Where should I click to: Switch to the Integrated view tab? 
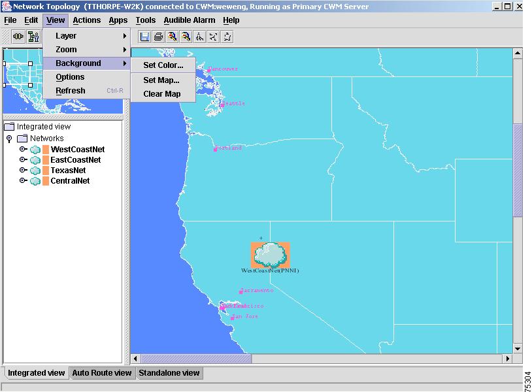point(36,372)
